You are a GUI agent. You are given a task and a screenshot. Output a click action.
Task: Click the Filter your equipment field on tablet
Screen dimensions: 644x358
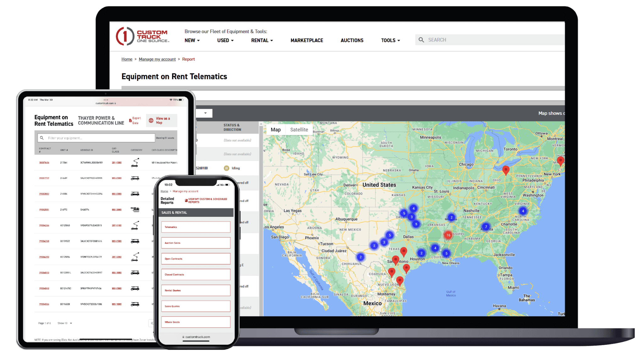tap(96, 138)
